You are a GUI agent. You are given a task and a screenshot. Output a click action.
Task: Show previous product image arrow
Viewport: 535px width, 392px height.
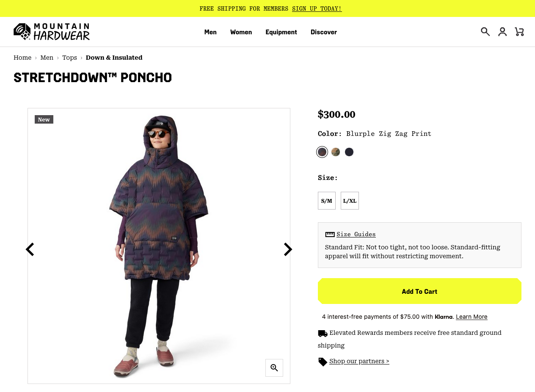click(30, 249)
